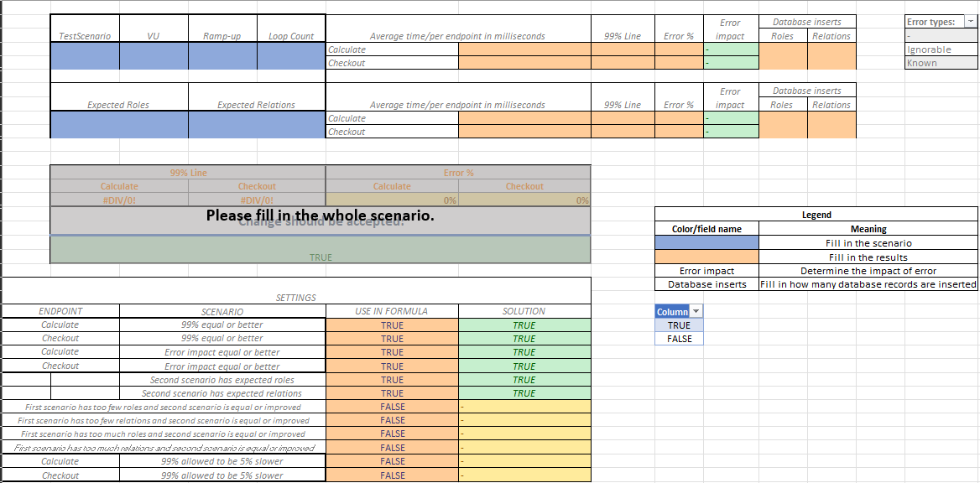Select the FALSE option under Column
The height and width of the screenshot is (483, 980).
click(x=678, y=338)
